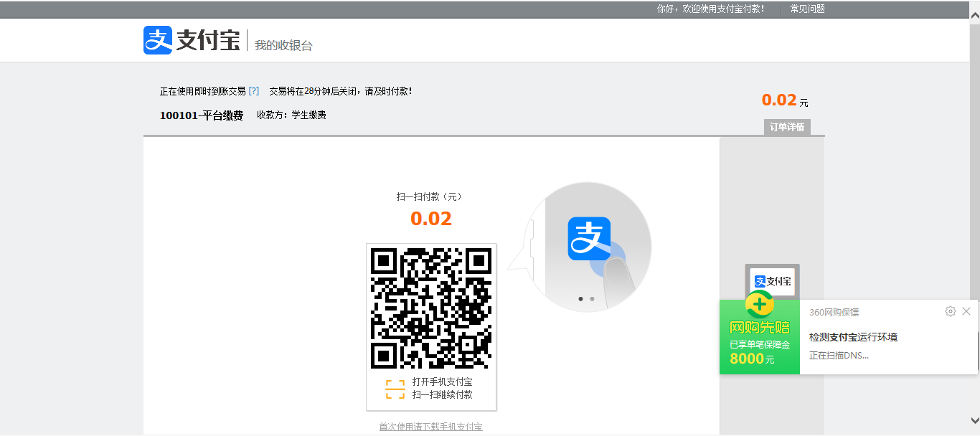Click the green 360 plus shield icon

759,305
